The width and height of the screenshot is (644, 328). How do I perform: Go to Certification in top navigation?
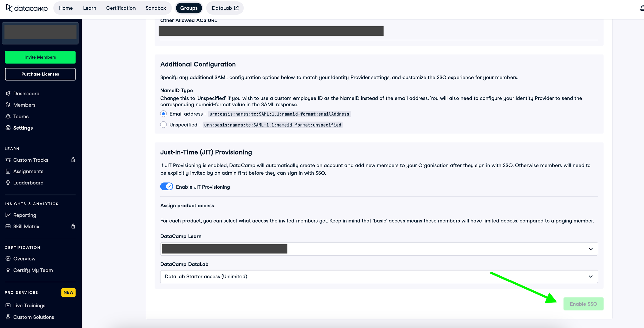(x=121, y=8)
